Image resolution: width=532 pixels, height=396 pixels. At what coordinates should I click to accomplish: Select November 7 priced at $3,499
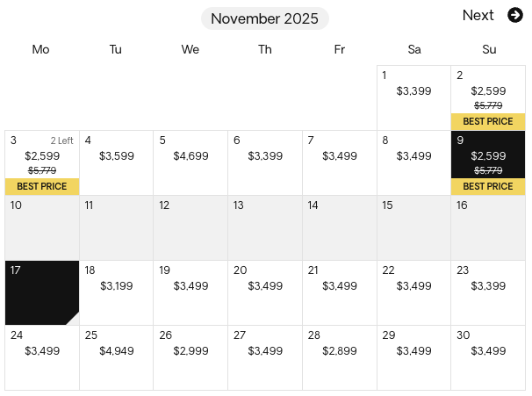pos(340,162)
